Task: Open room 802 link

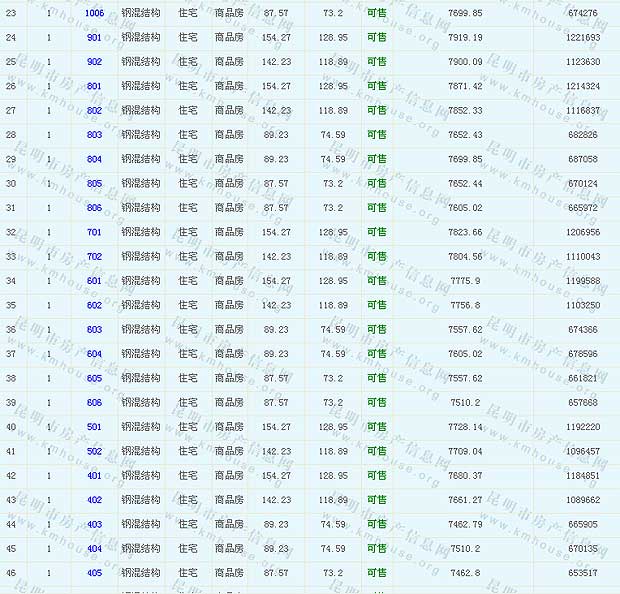Action: coord(94,111)
